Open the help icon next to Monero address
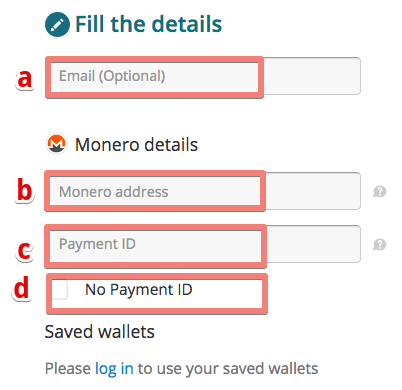 click(x=379, y=192)
